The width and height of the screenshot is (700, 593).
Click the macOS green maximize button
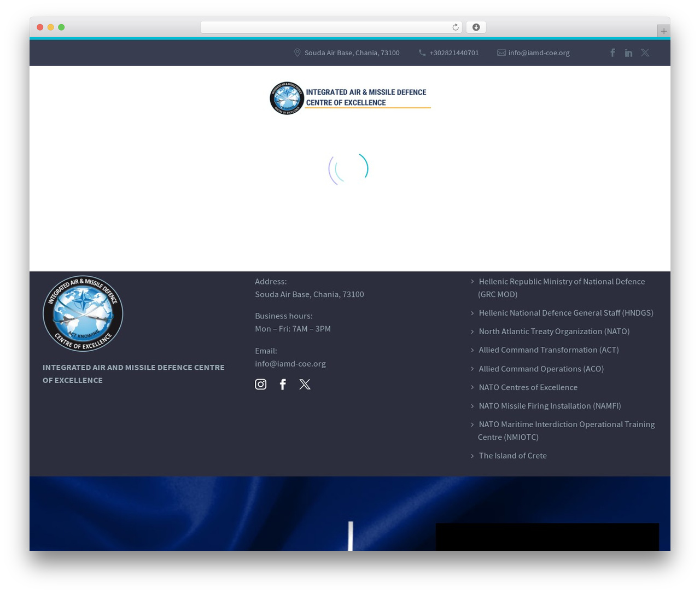(x=61, y=27)
